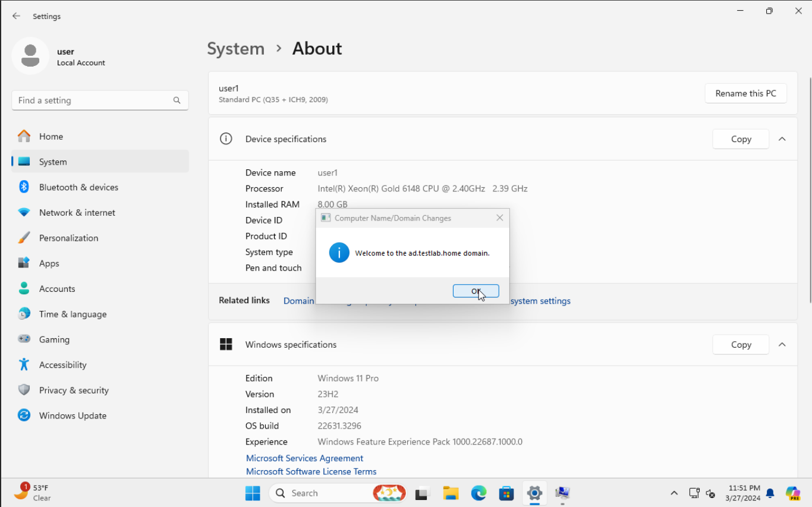Click the System breadcrumb
Image resolution: width=812 pixels, height=507 pixels.
[235, 49]
